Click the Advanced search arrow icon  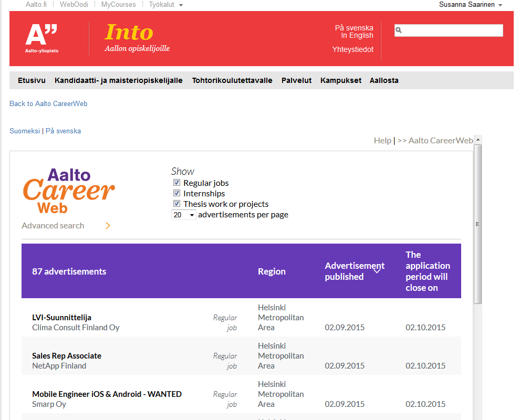(x=108, y=226)
